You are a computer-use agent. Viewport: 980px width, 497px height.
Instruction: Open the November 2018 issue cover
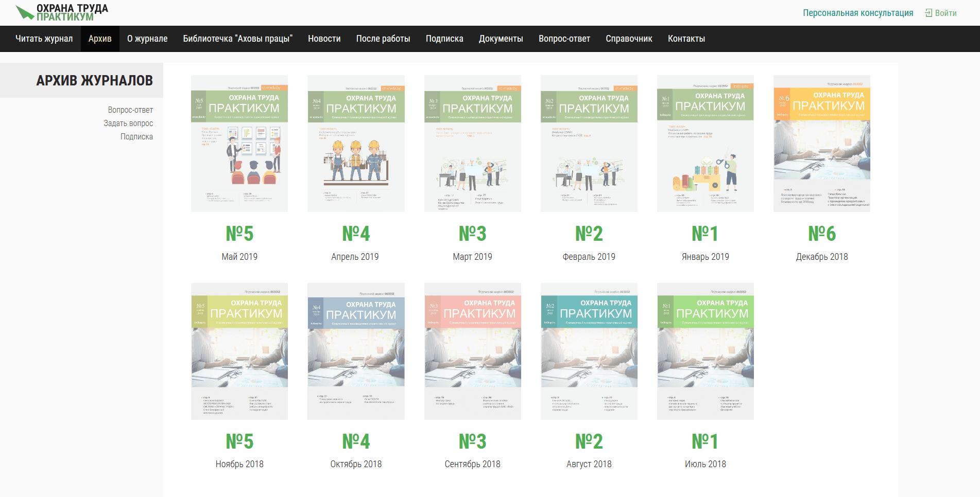(x=239, y=351)
